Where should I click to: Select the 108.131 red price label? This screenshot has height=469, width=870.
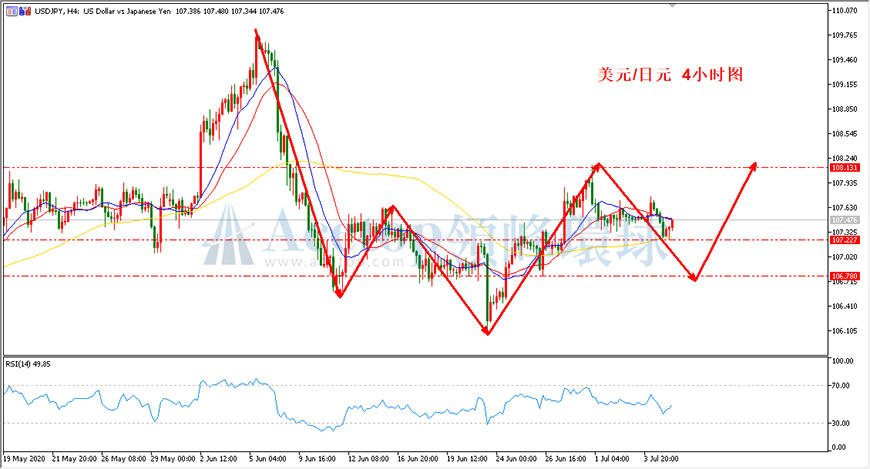click(x=844, y=168)
